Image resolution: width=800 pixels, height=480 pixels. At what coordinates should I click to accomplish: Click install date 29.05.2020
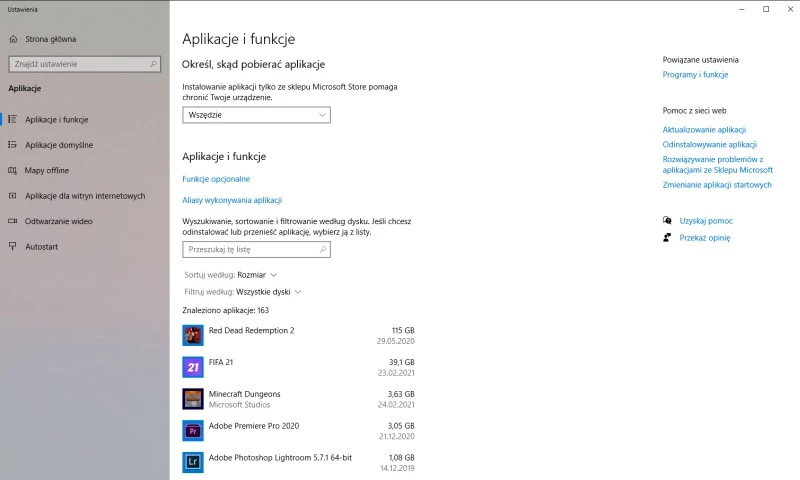click(395, 341)
